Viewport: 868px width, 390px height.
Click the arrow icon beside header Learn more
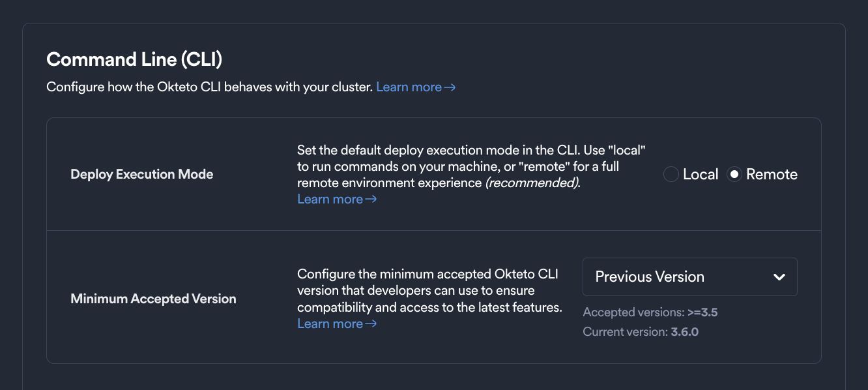pyautogui.click(x=450, y=86)
